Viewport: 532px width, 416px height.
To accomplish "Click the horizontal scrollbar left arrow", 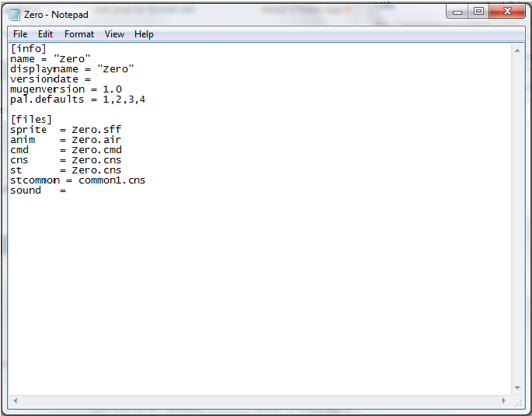I will [x=15, y=401].
